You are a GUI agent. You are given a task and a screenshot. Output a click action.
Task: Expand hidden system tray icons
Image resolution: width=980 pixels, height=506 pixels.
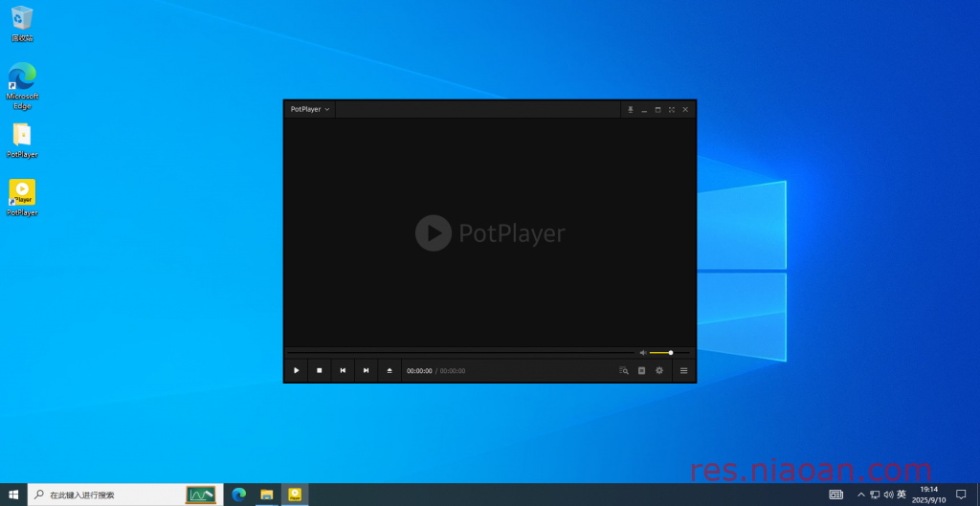(x=861, y=495)
